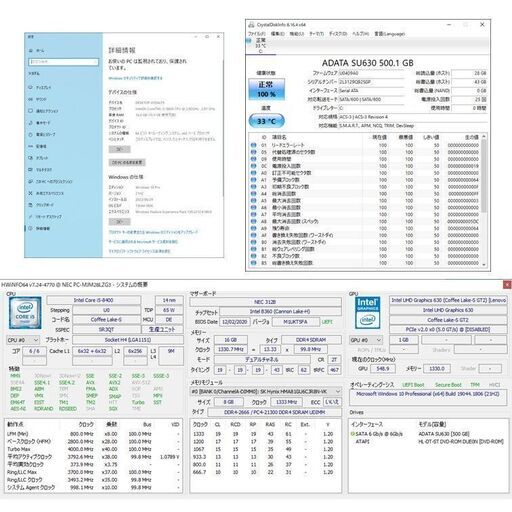512x512 pixels.
Task: Open Focus assist in the Settings sidebar
Action: pos(40,123)
